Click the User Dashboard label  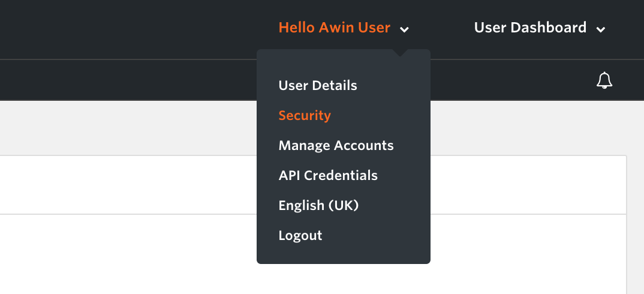tap(530, 28)
